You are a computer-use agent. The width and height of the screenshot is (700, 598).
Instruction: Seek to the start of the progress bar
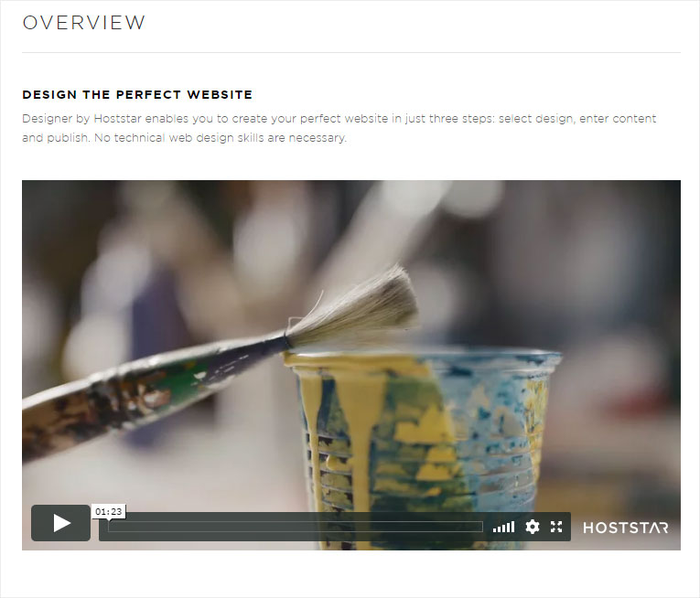(x=109, y=527)
